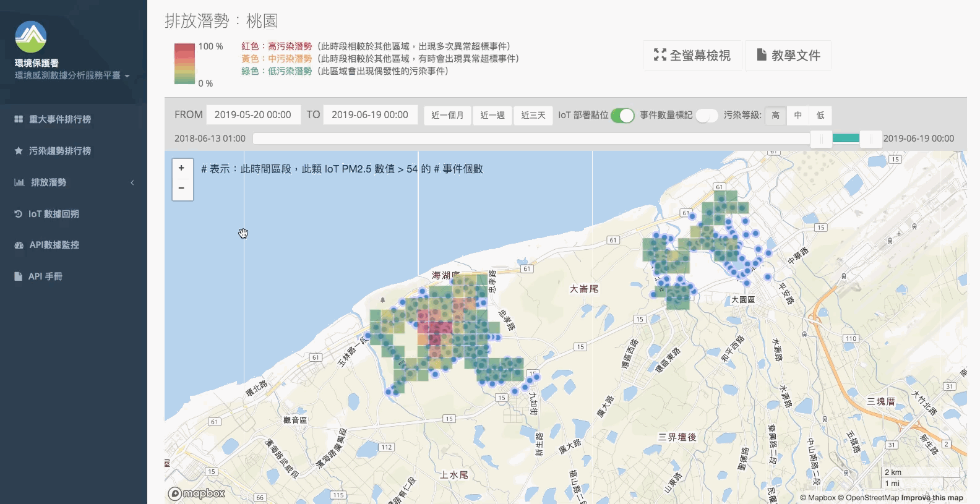Disable the IoT 部署點位 toggle
980x504 pixels.
(622, 116)
